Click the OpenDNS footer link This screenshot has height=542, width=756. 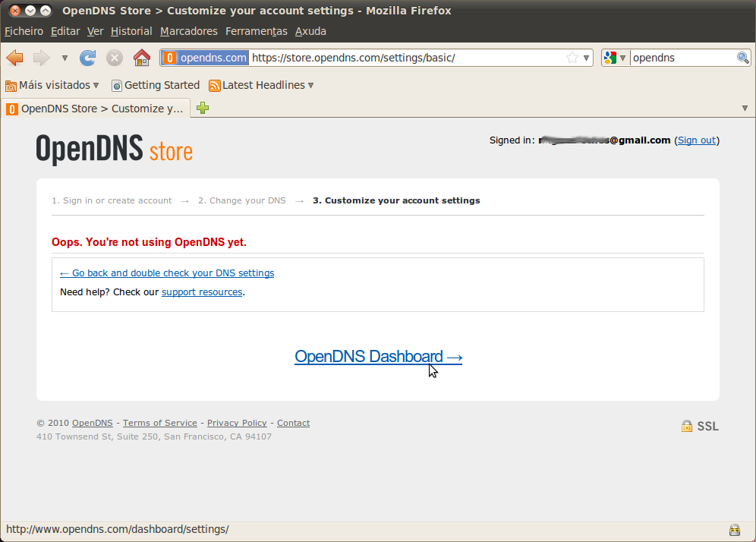92,423
